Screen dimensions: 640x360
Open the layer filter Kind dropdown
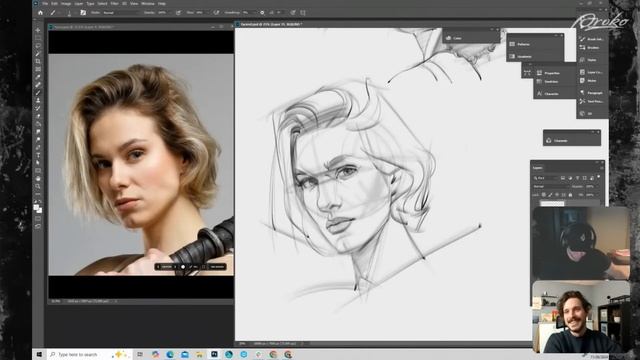[x=546, y=178]
